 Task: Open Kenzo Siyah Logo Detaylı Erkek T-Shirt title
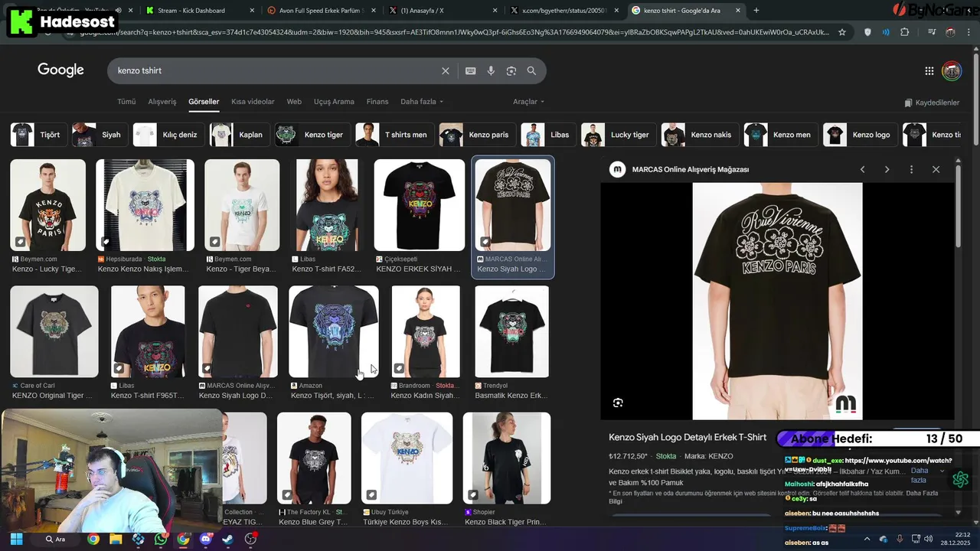688,437
